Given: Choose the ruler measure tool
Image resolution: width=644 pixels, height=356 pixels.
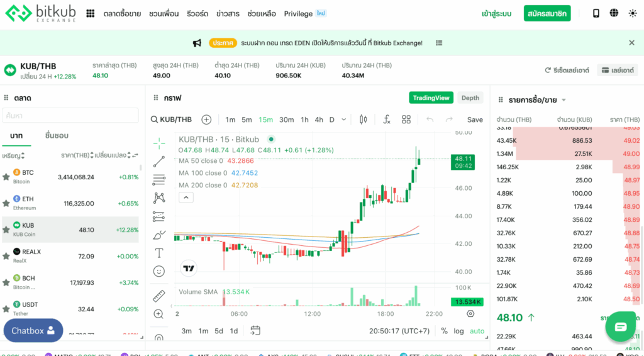Looking at the screenshot, I should coord(159,295).
